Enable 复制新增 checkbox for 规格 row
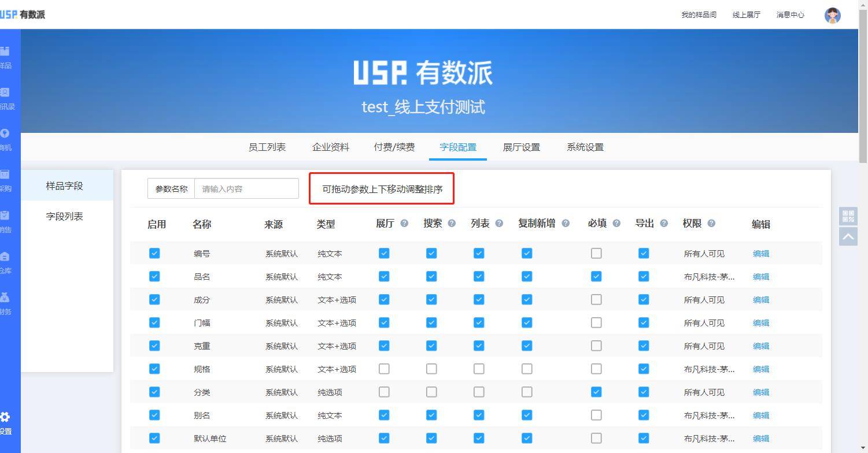Screen dimensions: 868x453 (x=527, y=369)
